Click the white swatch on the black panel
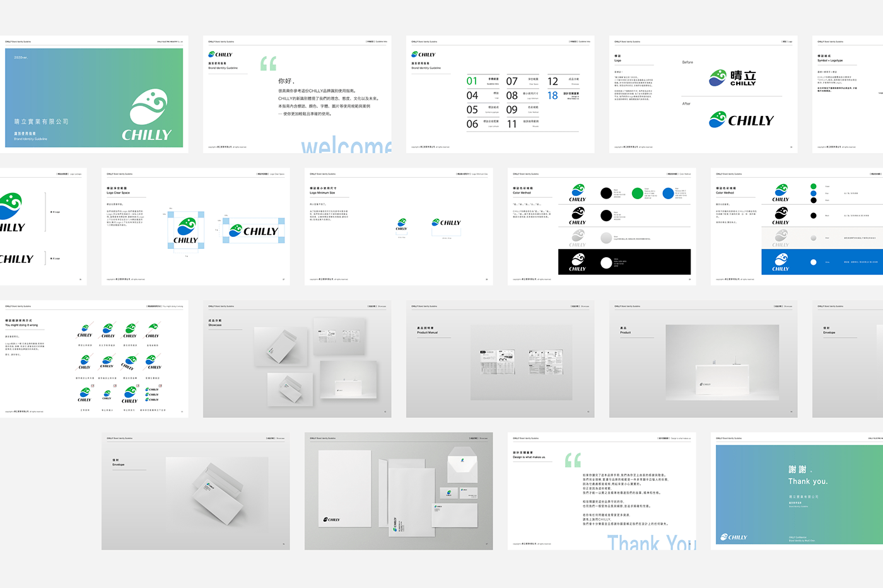The image size is (883, 588). (606, 263)
